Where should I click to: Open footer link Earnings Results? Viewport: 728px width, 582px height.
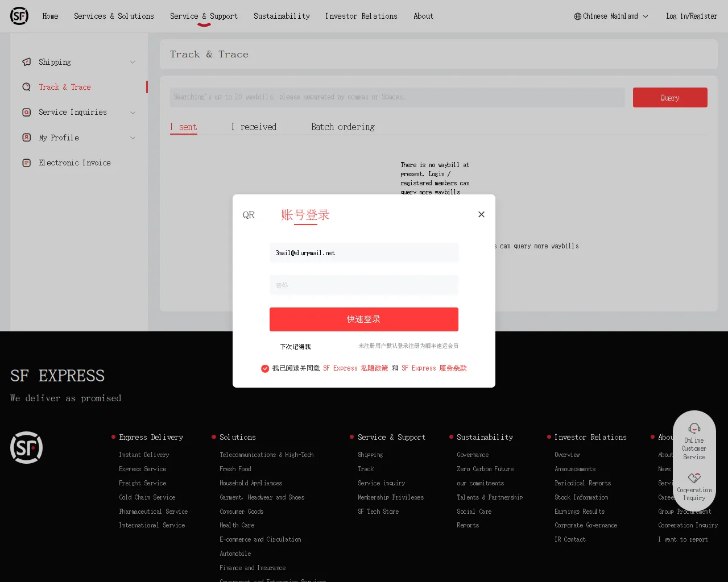point(580,512)
